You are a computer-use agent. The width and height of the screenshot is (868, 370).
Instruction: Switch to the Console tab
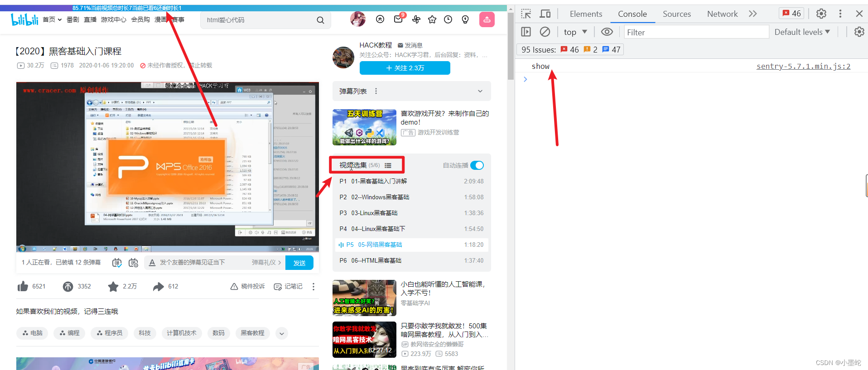(632, 14)
